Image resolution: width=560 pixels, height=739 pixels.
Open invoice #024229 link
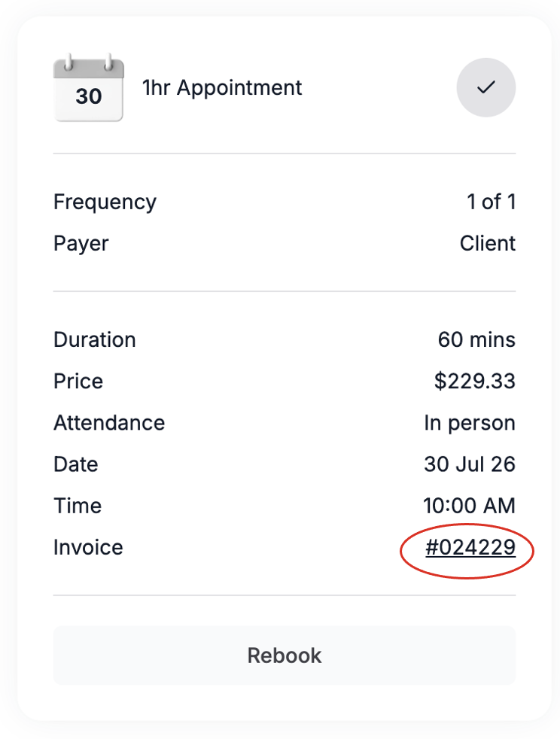pyautogui.click(x=470, y=548)
